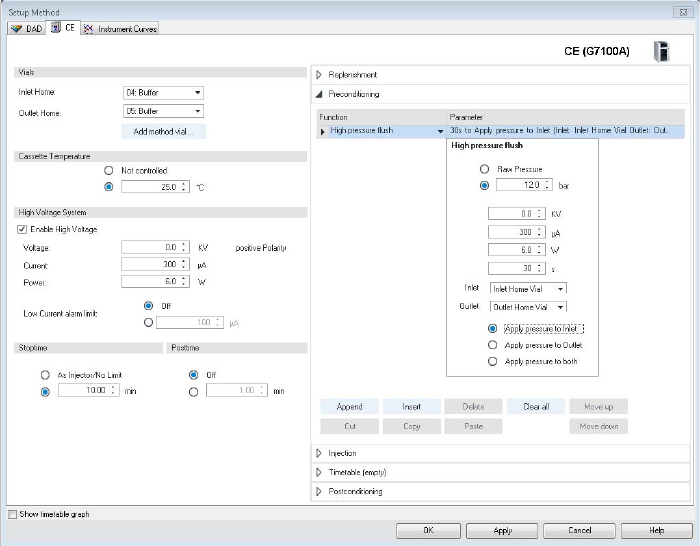
Task: Toggle Show timetable graph checkbox
Action: click(12, 514)
